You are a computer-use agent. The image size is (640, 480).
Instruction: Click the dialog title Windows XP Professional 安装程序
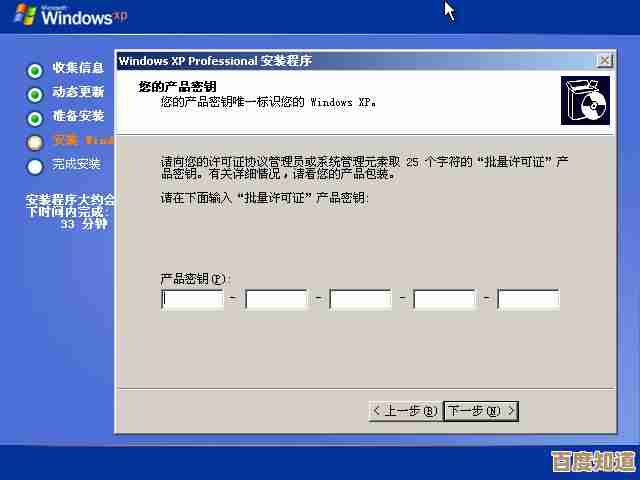click(215, 61)
